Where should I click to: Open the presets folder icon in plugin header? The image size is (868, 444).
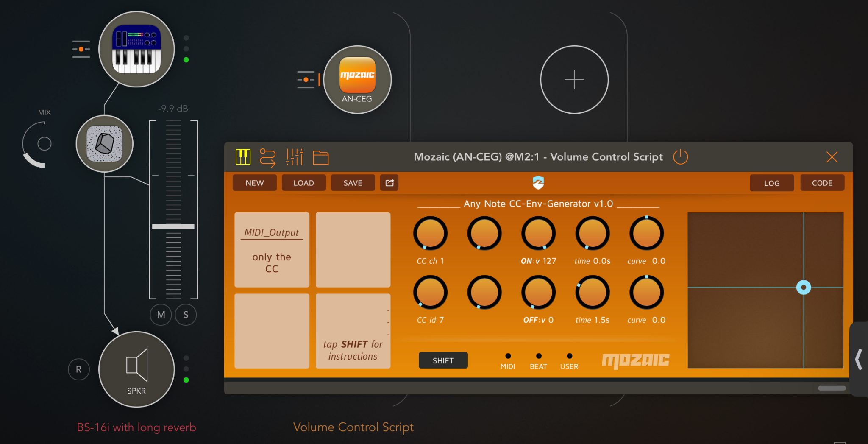tap(321, 157)
